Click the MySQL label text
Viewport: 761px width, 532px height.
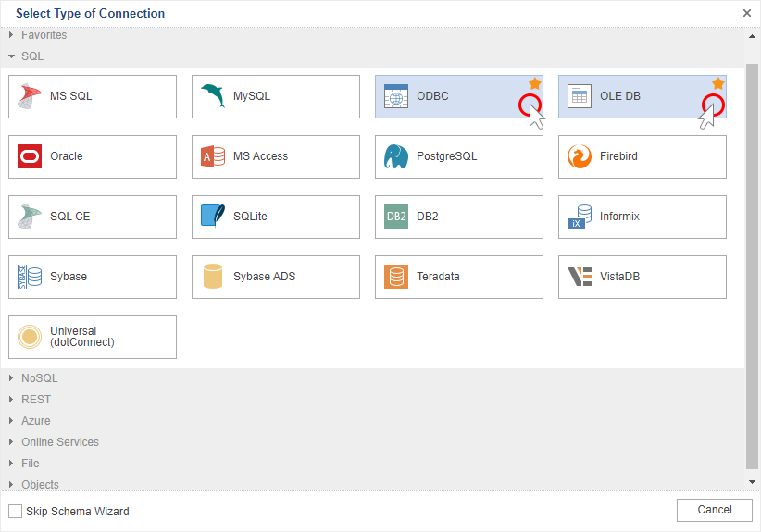pyautogui.click(x=252, y=96)
